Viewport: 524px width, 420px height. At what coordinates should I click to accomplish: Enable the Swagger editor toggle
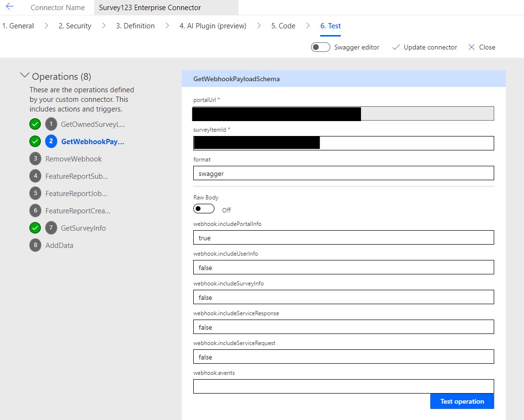[320, 47]
